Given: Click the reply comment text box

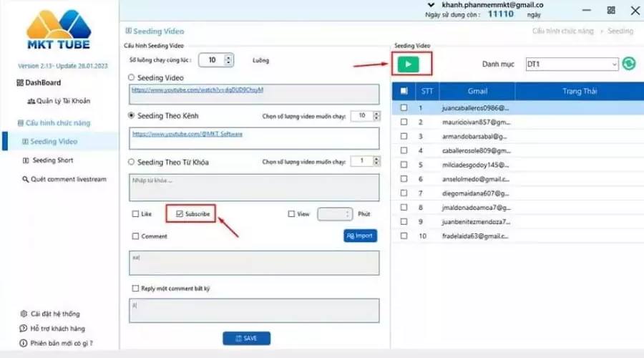Looking at the screenshot, I should 254,310.
